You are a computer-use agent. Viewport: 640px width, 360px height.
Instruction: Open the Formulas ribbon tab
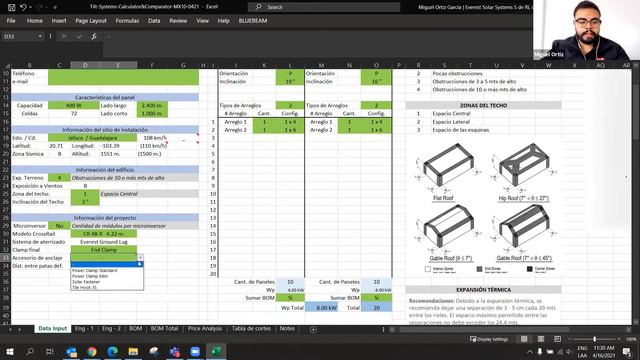point(127,20)
